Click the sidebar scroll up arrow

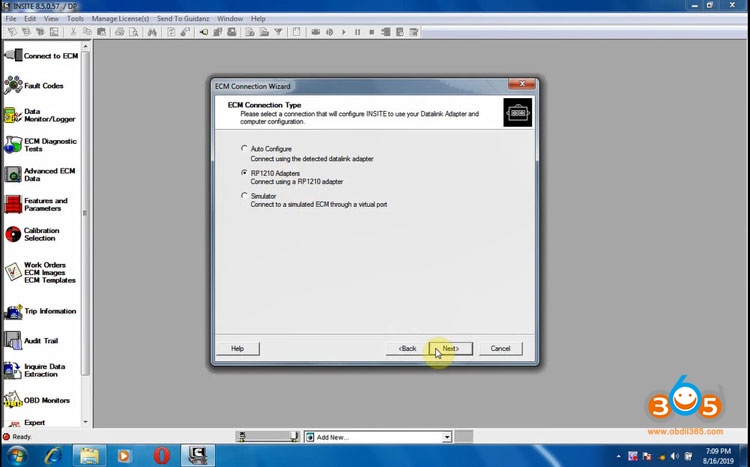(x=86, y=46)
